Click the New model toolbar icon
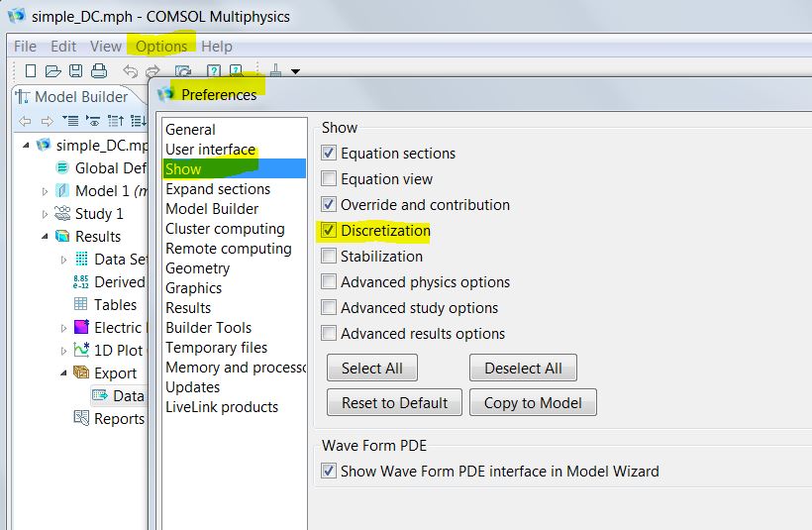The image size is (812, 530). tap(31, 70)
